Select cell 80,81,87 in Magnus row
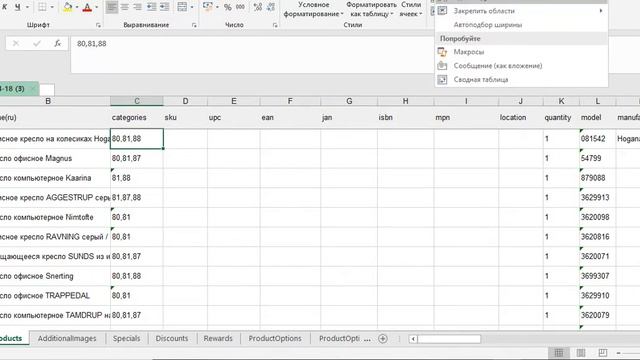The image size is (640, 360). pyautogui.click(x=137, y=158)
